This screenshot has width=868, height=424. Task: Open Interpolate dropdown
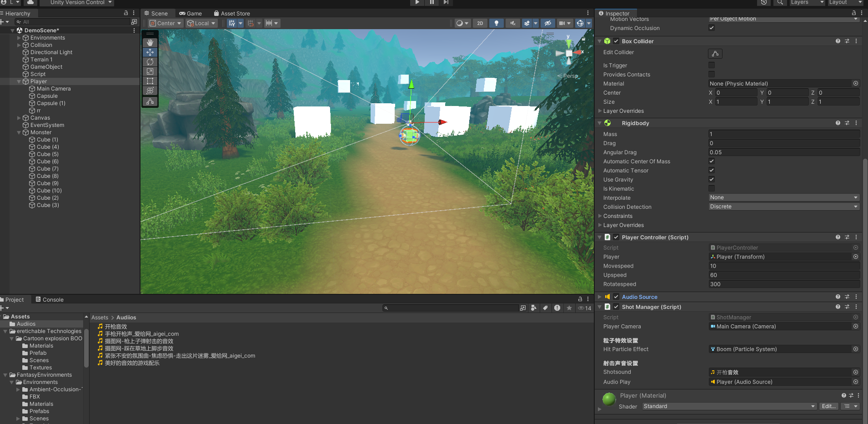784,197
